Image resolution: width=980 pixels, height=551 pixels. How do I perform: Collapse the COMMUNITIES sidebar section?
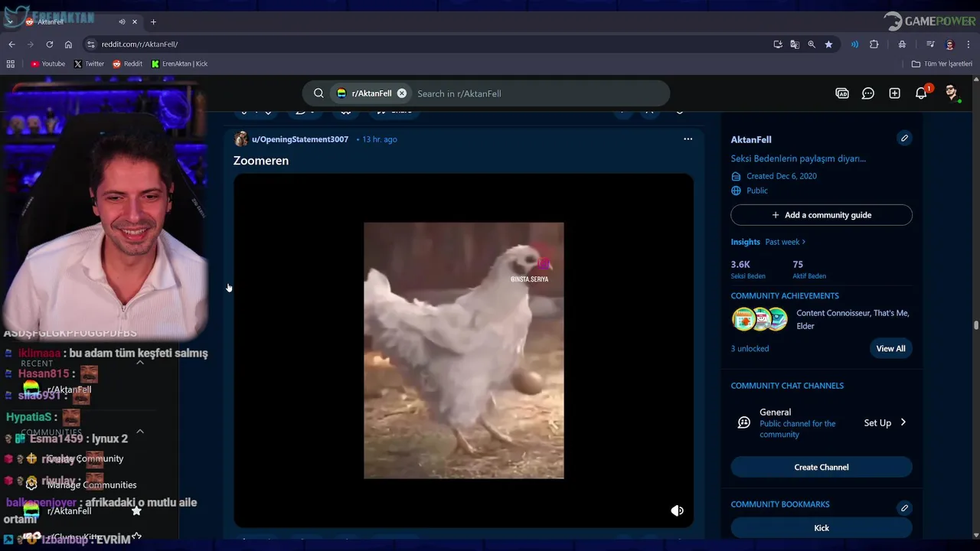click(140, 432)
